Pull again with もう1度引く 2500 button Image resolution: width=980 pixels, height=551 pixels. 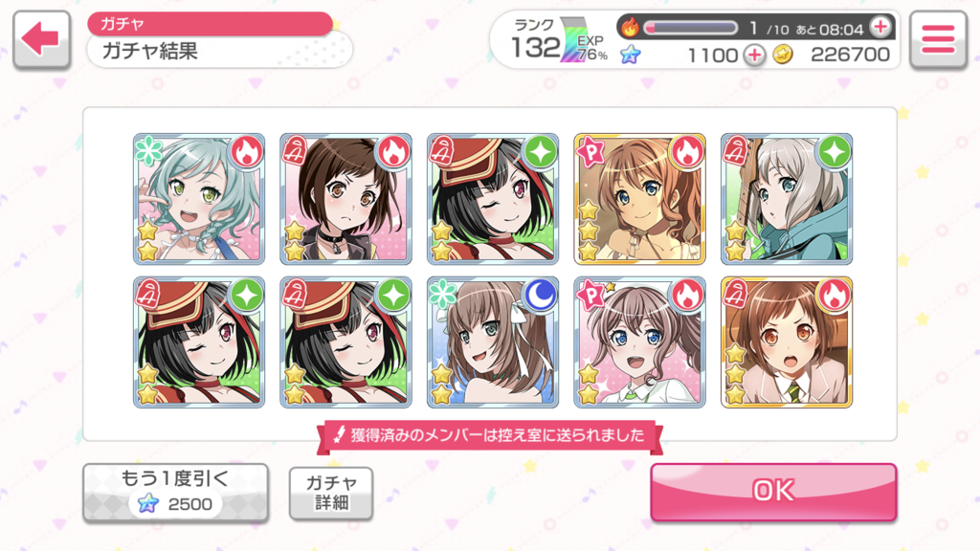(x=176, y=493)
